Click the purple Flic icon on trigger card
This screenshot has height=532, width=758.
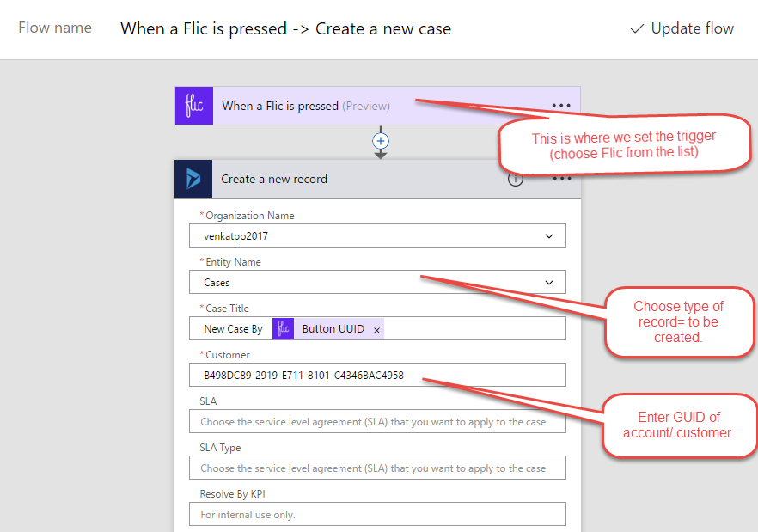click(194, 106)
